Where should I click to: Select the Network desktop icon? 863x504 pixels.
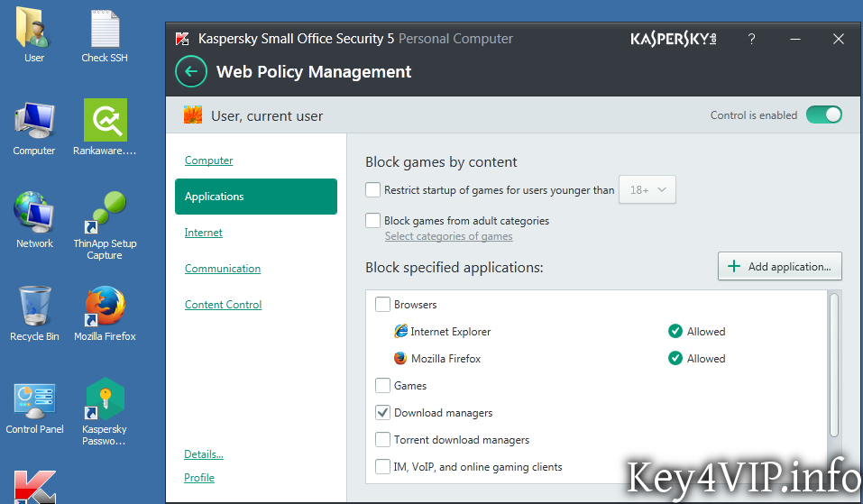point(34,220)
